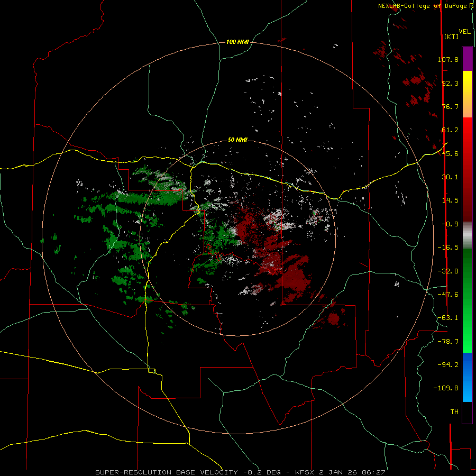Click the TH legend label
Image resolution: width=476 pixels, height=476 pixels.
point(454,412)
